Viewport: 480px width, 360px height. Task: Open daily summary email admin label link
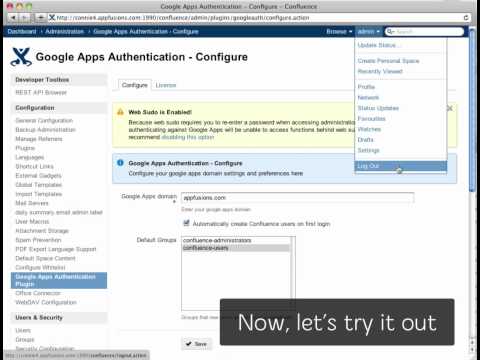59,212
